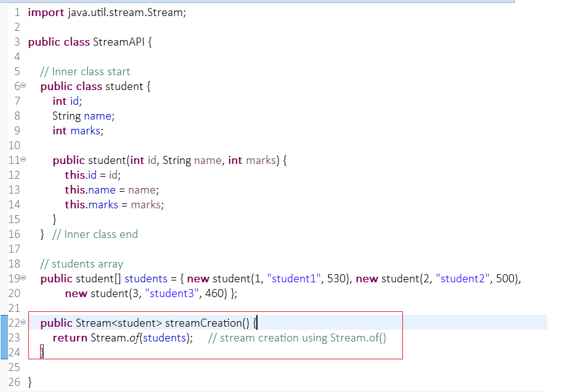Click line number 22 in the gutter
Viewport: 581px width, 392px height.
tap(15, 322)
